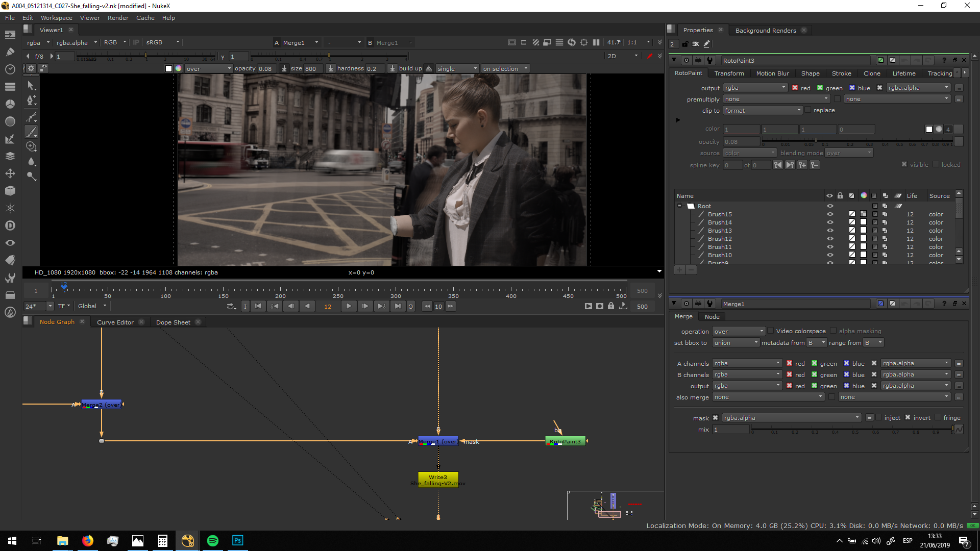Switch to the Curve Editor tab
The width and height of the screenshot is (980, 551).
(115, 322)
